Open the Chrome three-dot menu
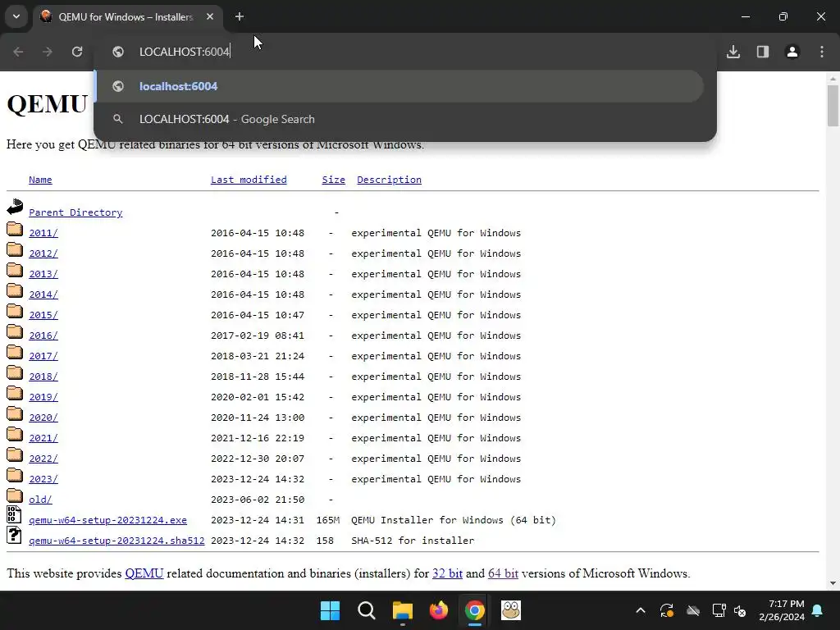The height and width of the screenshot is (630, 840). click(822, 52)
